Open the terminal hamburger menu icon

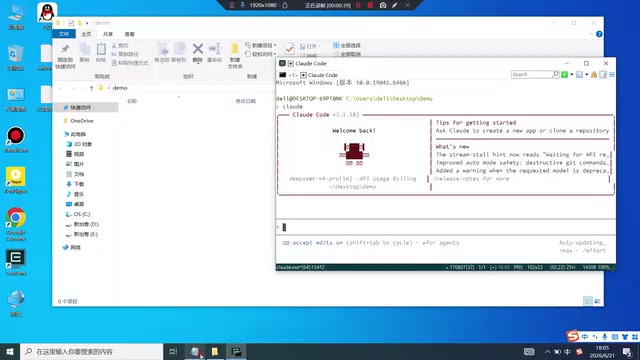pyautogui.click(x=611, y=75)
